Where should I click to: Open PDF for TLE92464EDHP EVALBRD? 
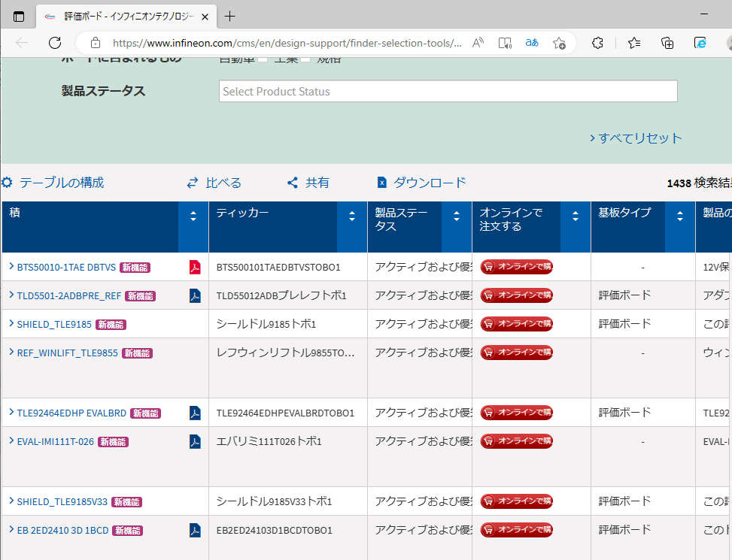coord(195,413)
